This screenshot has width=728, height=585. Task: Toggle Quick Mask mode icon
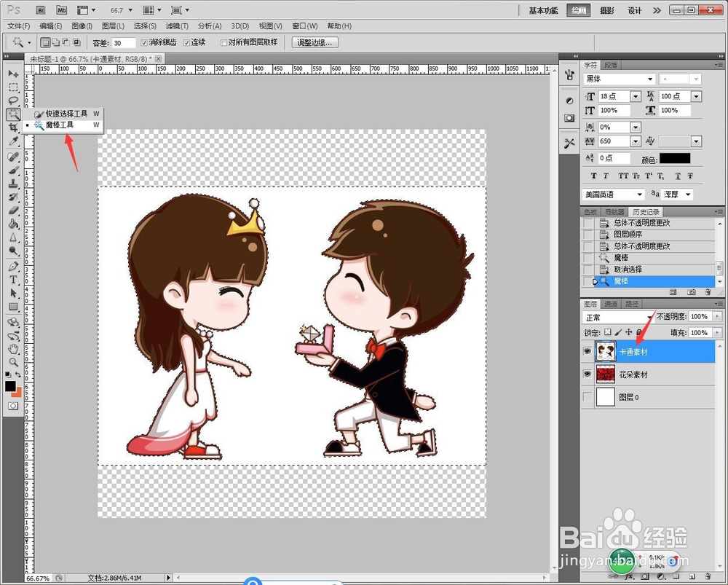tap(13, 406)
